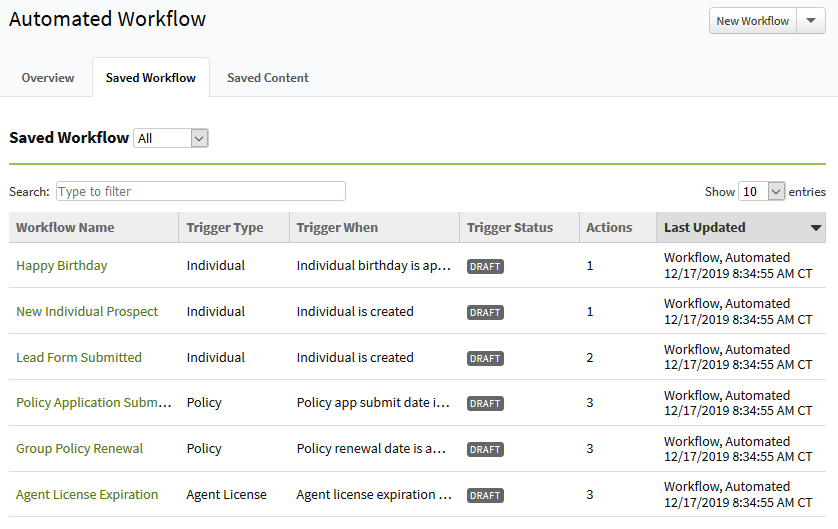The width and height of the screenshot is (838, 529).
Task: Click 'Individual is created' in New Individual Prospect row
Action: click(355, 312)
